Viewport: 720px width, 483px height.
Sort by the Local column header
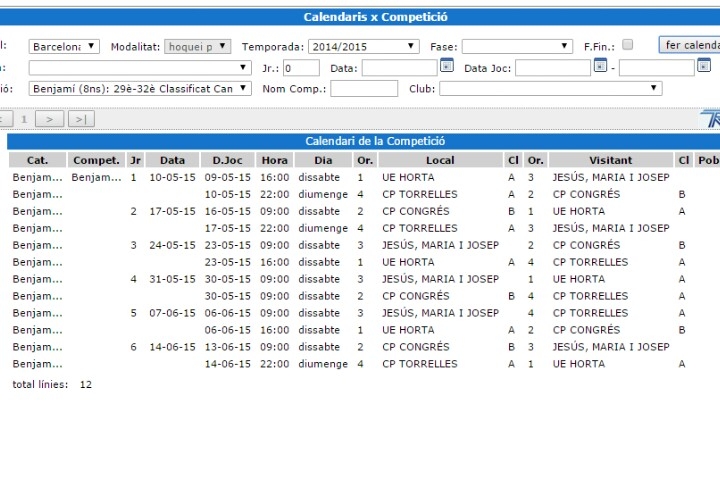tap(439, 160)
